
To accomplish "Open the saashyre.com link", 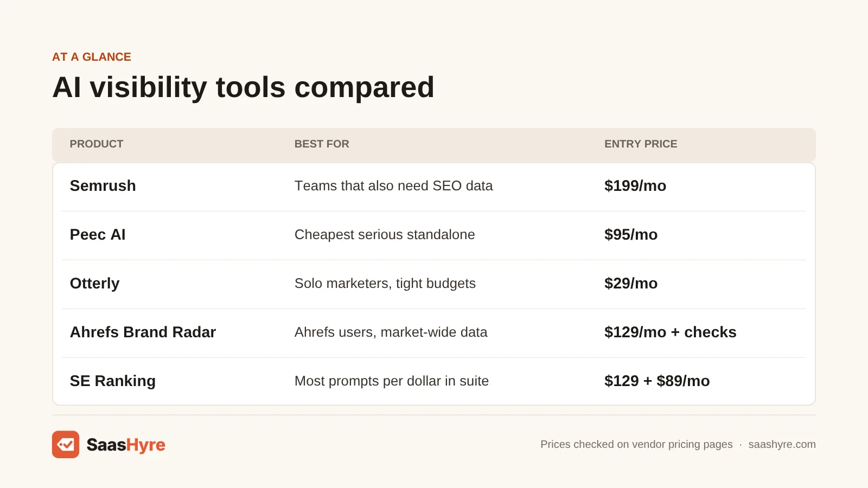I will coord(782,444).
